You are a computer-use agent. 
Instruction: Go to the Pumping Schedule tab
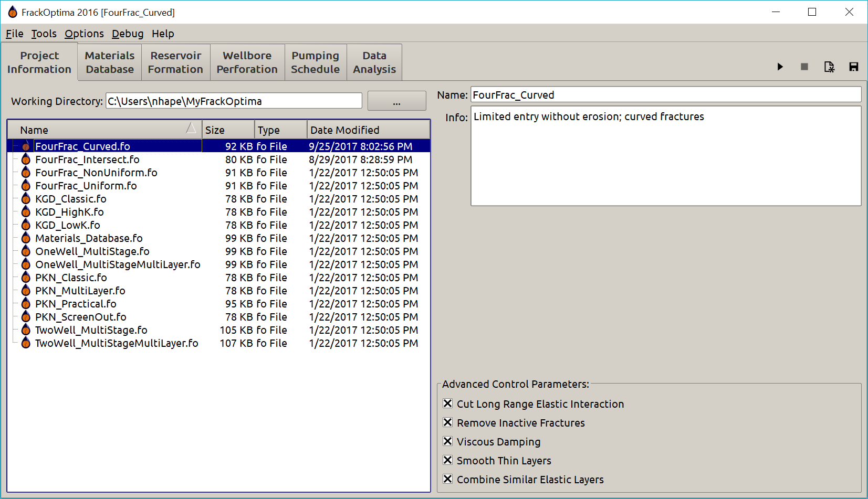(316, 62)
